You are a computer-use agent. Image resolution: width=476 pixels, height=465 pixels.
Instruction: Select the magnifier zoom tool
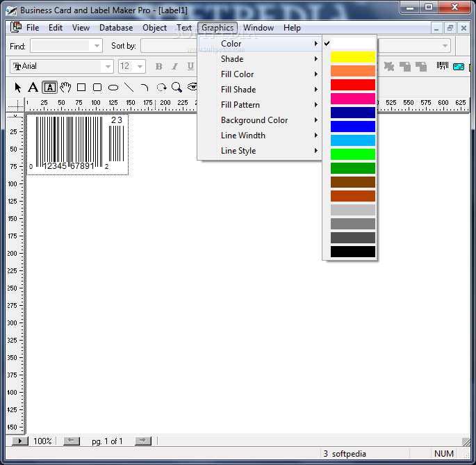pos(177,88)
